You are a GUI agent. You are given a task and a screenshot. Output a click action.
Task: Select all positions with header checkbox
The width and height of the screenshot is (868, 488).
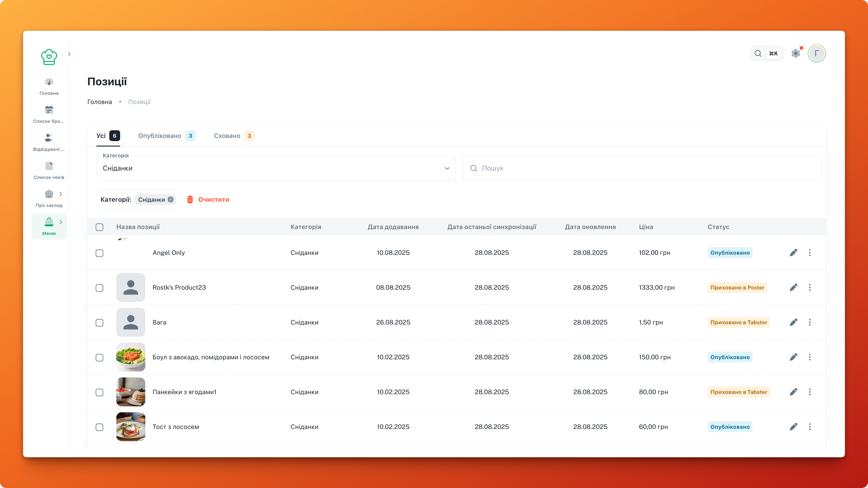(99, 228)
